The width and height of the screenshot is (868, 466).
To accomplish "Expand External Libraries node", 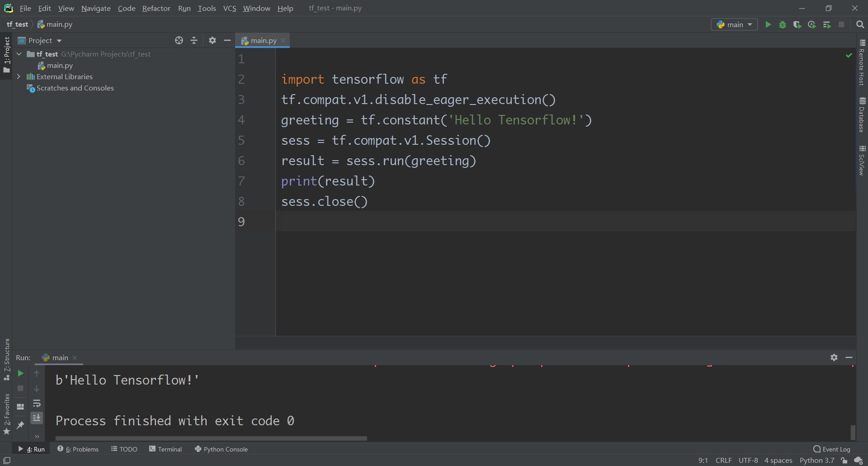I will click(x=19, y=76).
